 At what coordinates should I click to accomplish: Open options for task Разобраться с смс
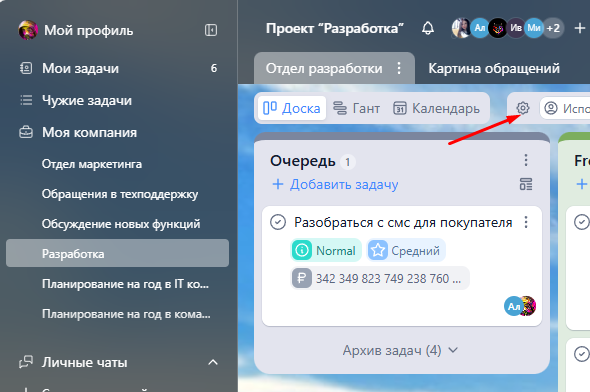pos(526,222)
